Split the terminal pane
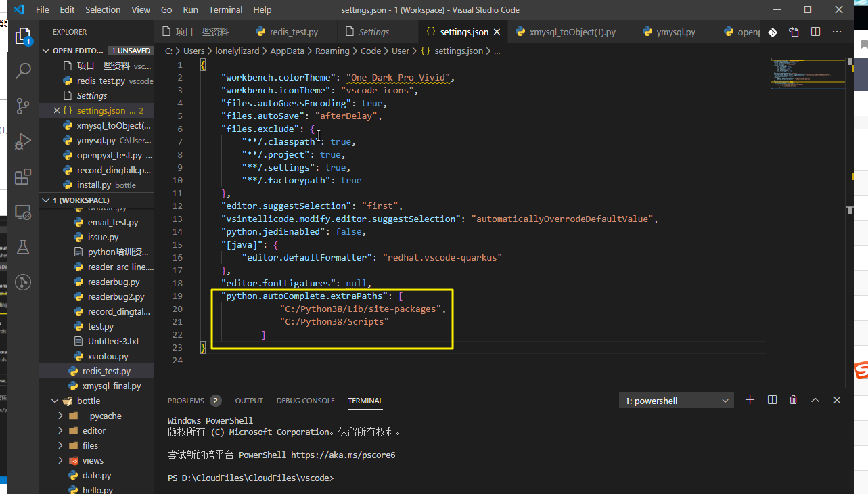The width and height of the screenshot is (868, 494). (772, 400)
